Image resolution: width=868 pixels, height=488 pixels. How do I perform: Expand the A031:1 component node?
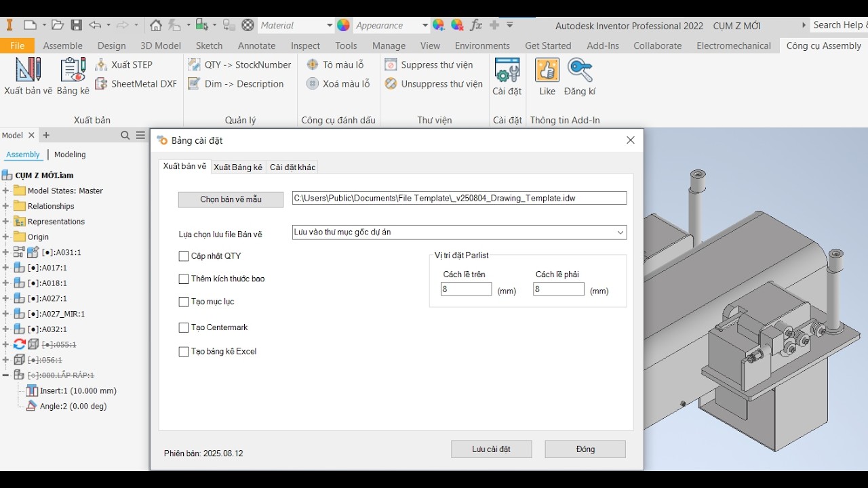tap(5, 252)
